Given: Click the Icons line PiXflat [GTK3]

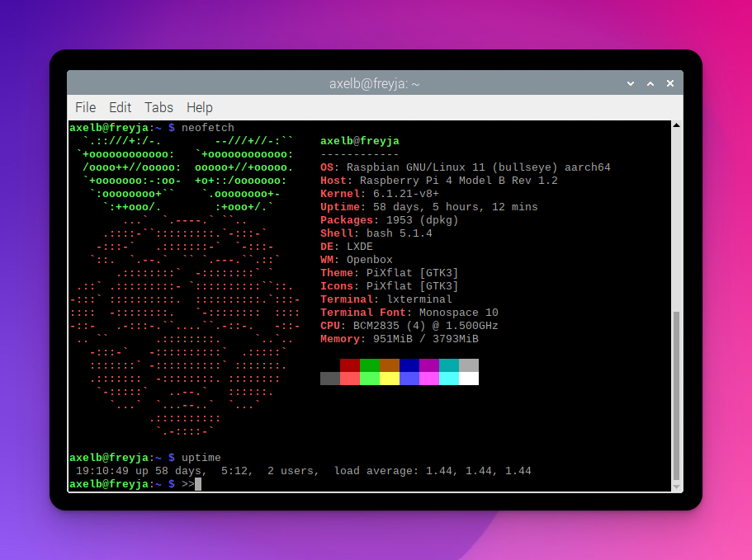Looking at the screenshot, I should click(390, 286).
